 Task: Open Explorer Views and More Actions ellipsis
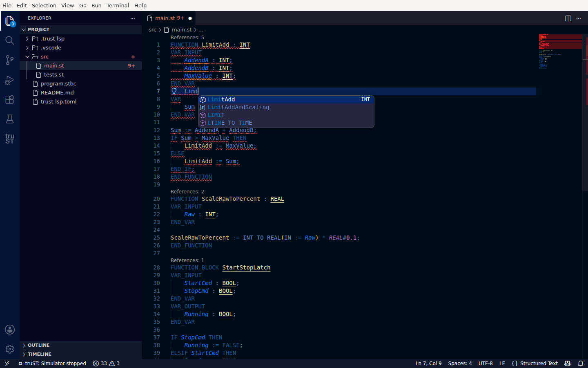click(x=133, y=18)
